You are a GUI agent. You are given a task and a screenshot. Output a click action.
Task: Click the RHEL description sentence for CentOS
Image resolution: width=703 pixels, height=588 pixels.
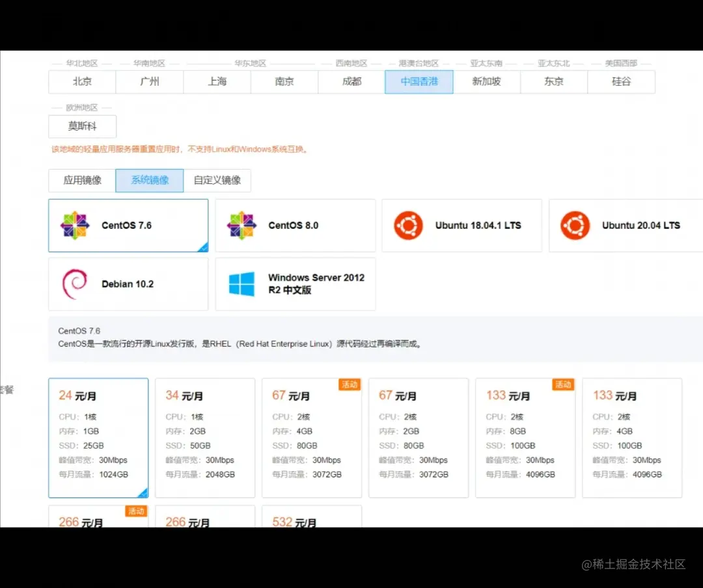pos(240,343)
